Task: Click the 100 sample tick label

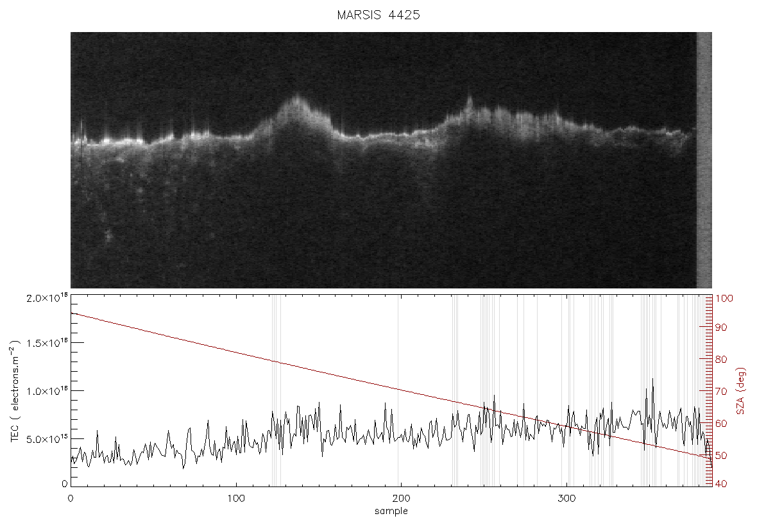Action: 236,499
